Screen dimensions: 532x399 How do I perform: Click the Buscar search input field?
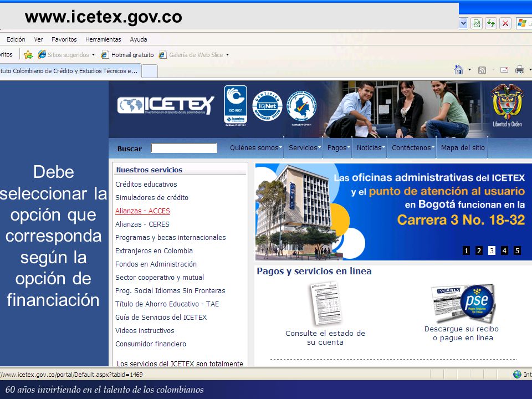tap(184, 149)
